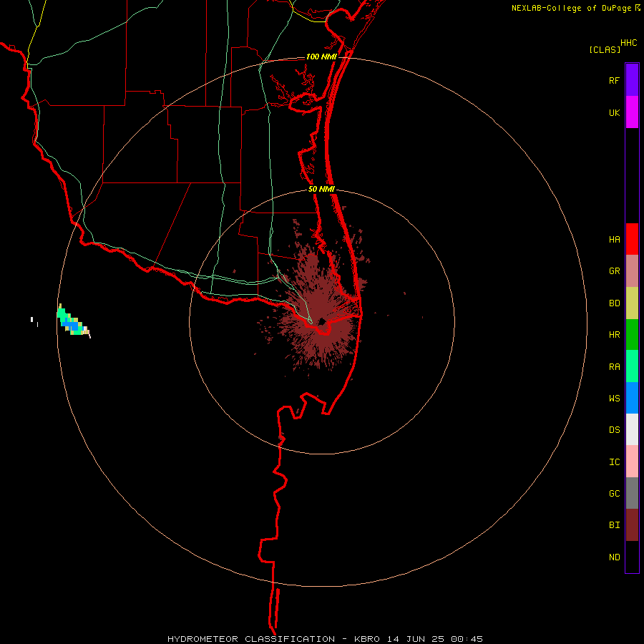Select the IC light pink swatch
The width and height of the screenshot is (644, 644).
[632, 462]
